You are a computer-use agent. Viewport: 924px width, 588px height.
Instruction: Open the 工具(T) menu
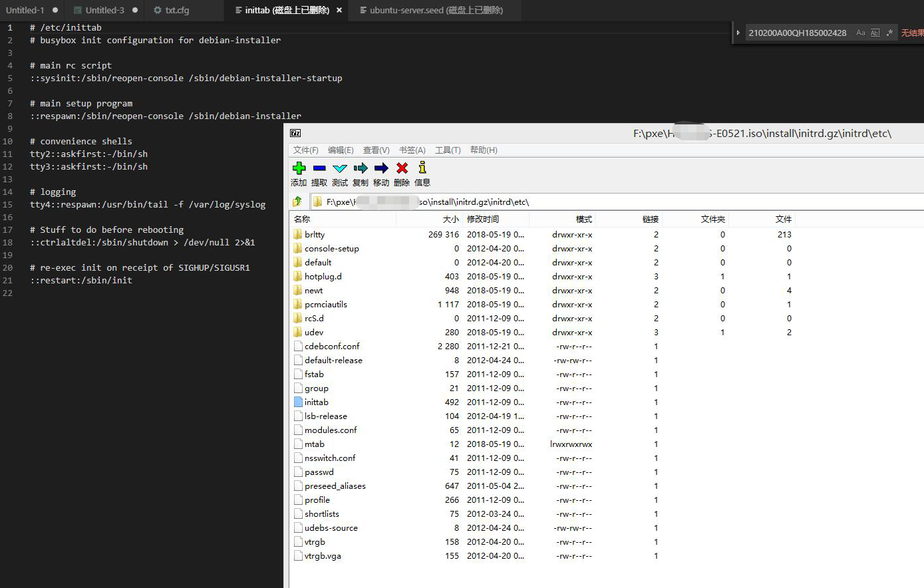pyautogui.click(x=448, y=150)
